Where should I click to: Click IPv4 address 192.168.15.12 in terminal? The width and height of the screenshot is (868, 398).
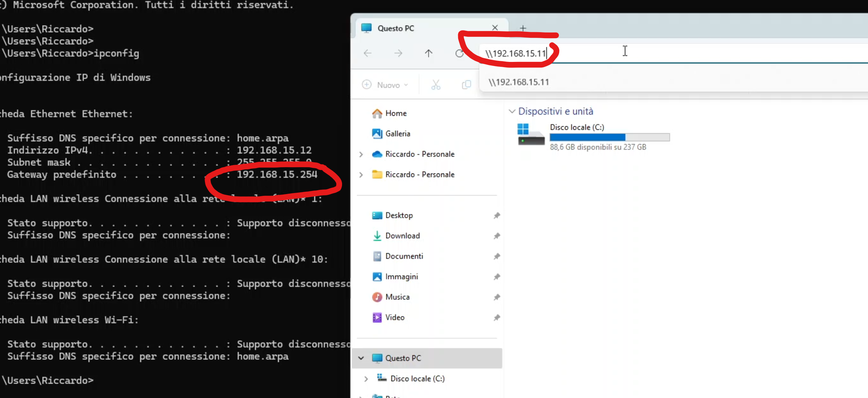pos(274,150)
